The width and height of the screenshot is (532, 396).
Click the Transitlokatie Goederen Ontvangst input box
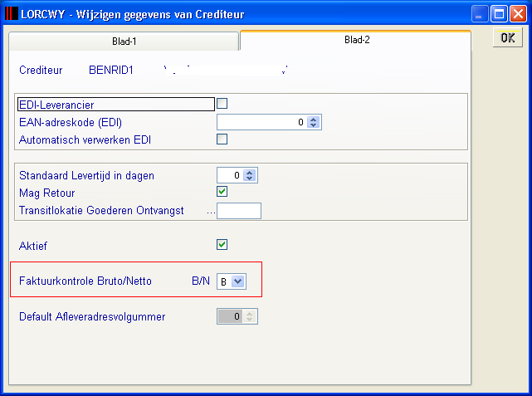coord(239,211)
